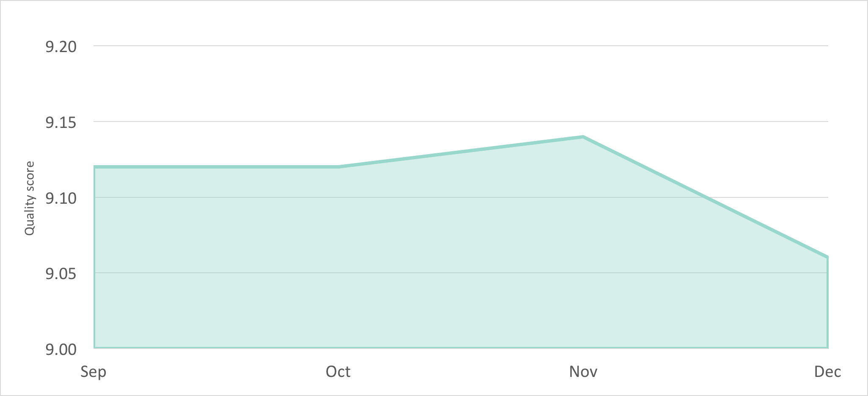
Task: Click the "Quality score" axis title
Action: (x=29, y=198)
